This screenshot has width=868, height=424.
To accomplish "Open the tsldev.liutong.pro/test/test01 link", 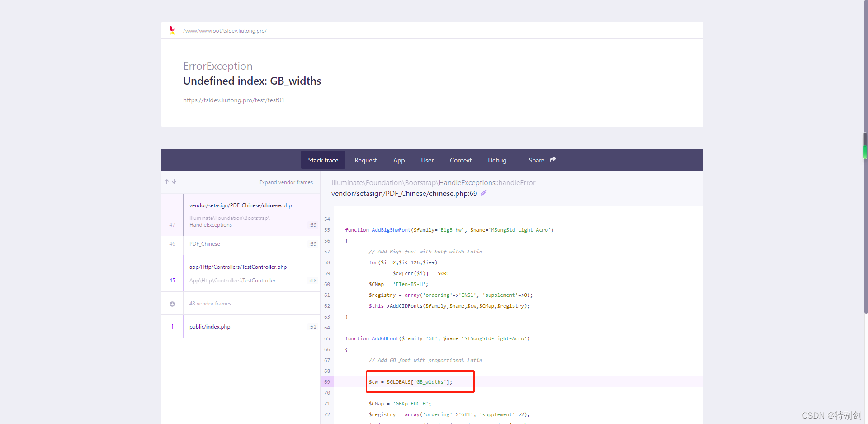I will pyautogui.click(x=233, y=100).
